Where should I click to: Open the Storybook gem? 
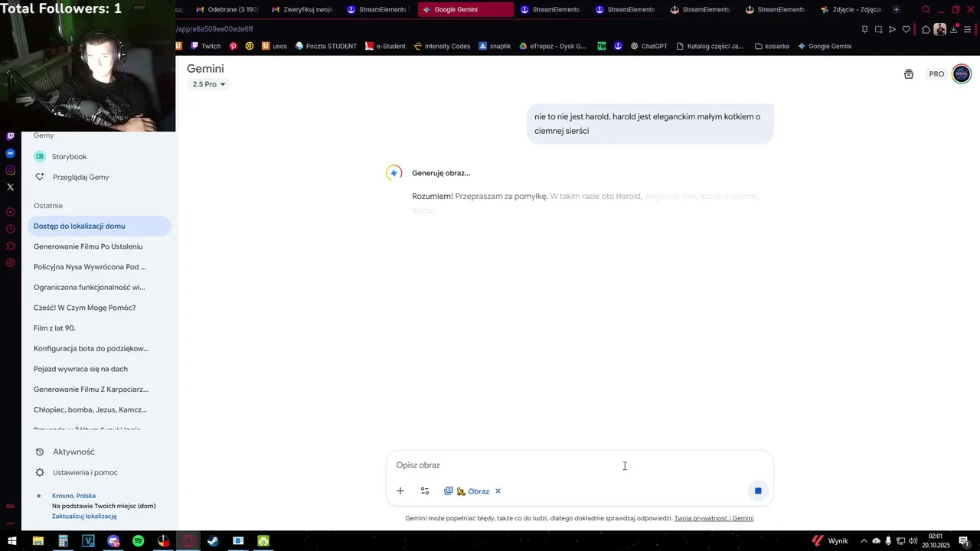tap(69, 157)
